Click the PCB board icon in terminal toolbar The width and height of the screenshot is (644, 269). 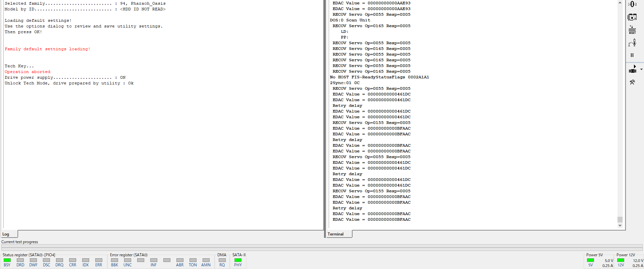[632, 17]
